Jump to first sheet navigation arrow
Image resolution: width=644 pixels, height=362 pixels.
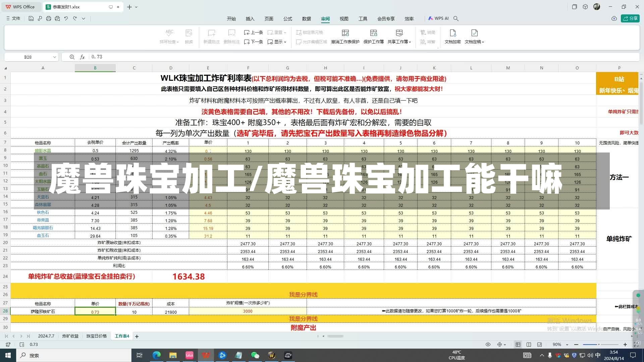[6, 336]
